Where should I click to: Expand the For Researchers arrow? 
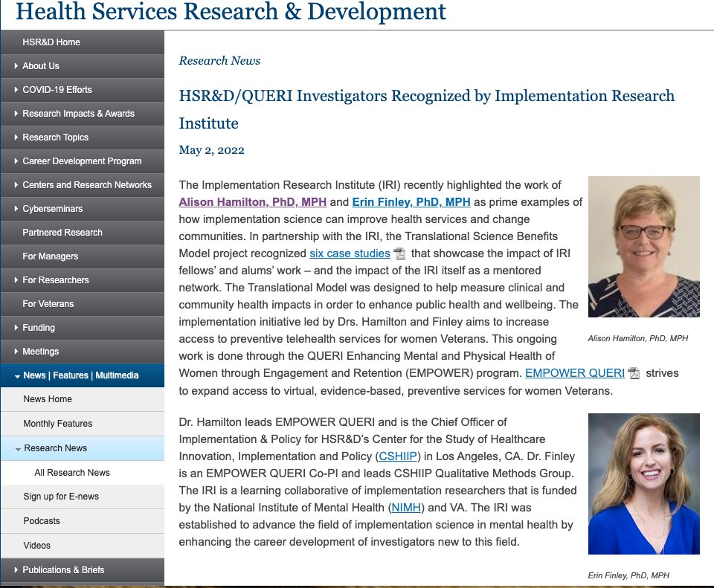pos(16,280)
